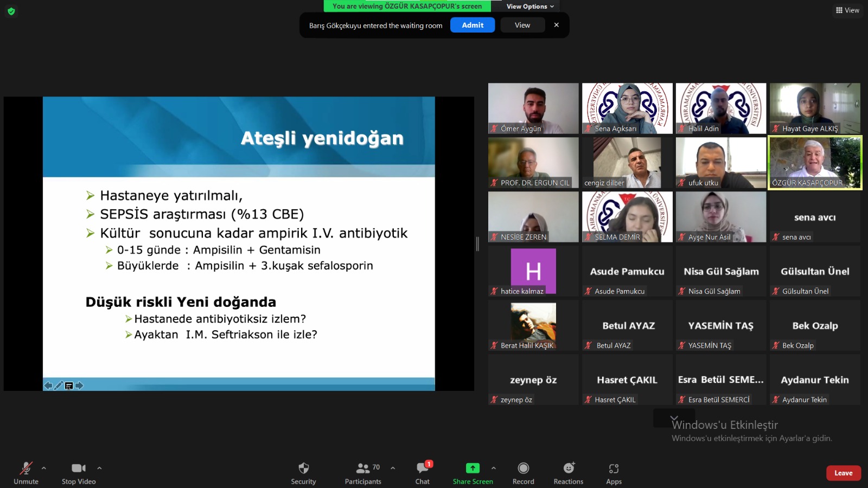Open the View layout menu
Image resolution: width=868 pixels, height=488 pixels.
pyautogui.click(x=847, y=10)
